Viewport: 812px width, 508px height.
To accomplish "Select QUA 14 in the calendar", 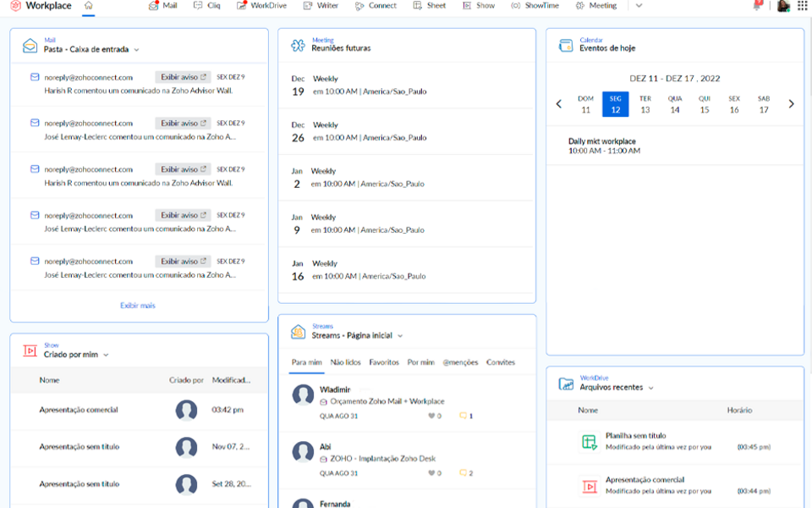I will 675,104.
